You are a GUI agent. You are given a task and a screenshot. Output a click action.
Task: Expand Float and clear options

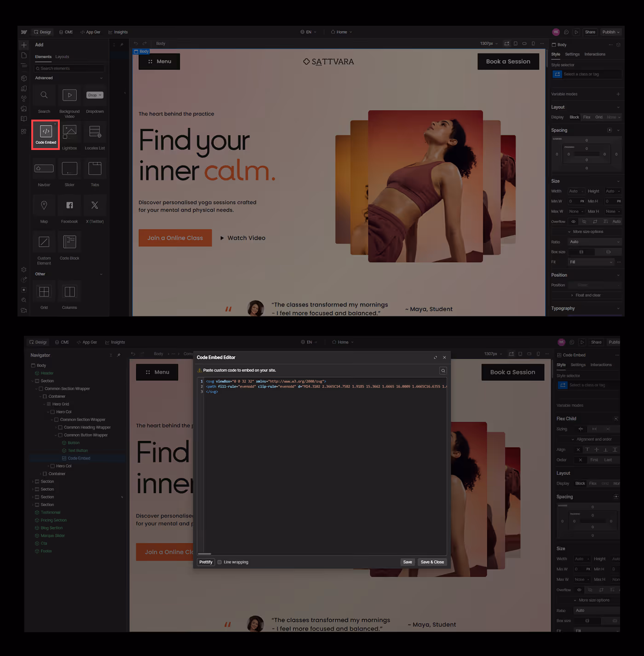point(586,295)
